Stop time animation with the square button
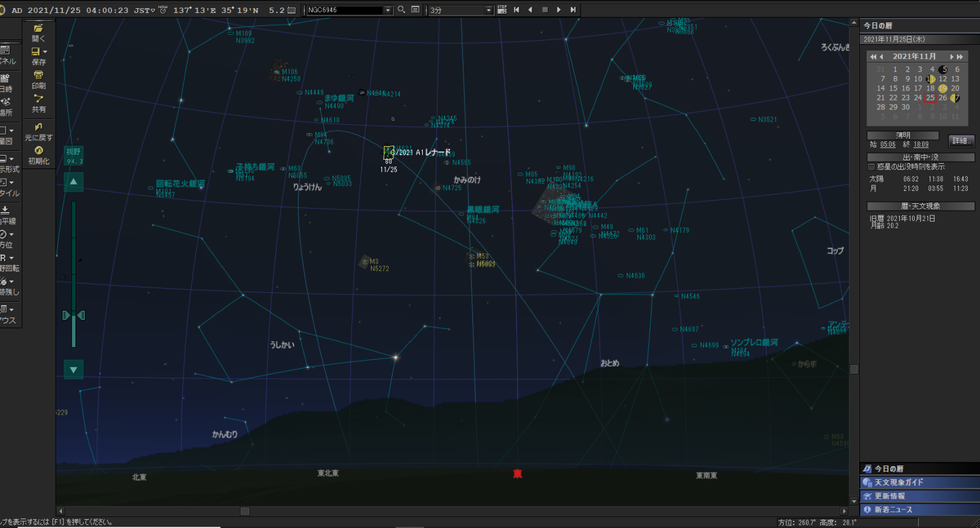 click(545, 10)
